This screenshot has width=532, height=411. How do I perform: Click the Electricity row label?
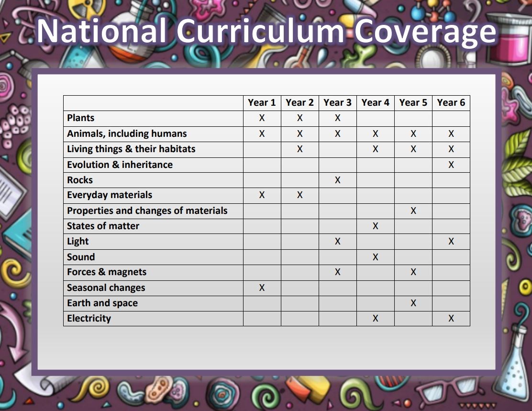coord(89,318)
